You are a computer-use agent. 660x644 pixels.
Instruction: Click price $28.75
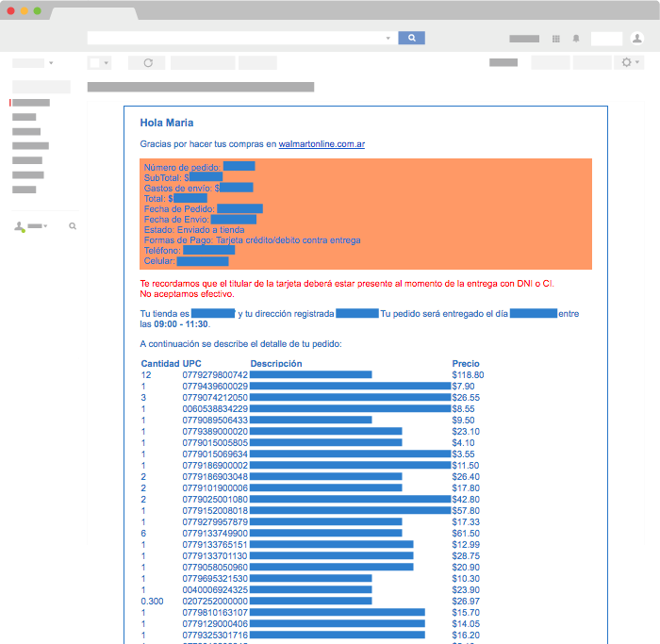[x=466, y=556]
